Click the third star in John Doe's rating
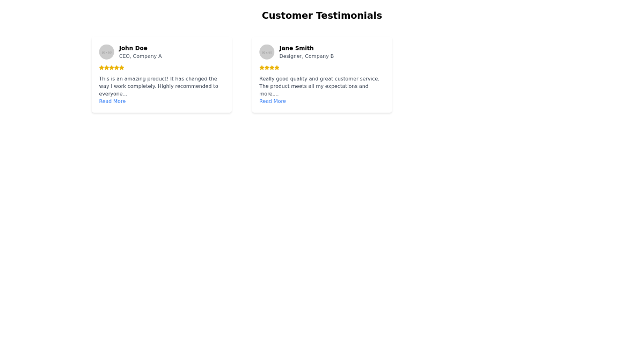Screen dimensions: 644x338 point(111,68)
